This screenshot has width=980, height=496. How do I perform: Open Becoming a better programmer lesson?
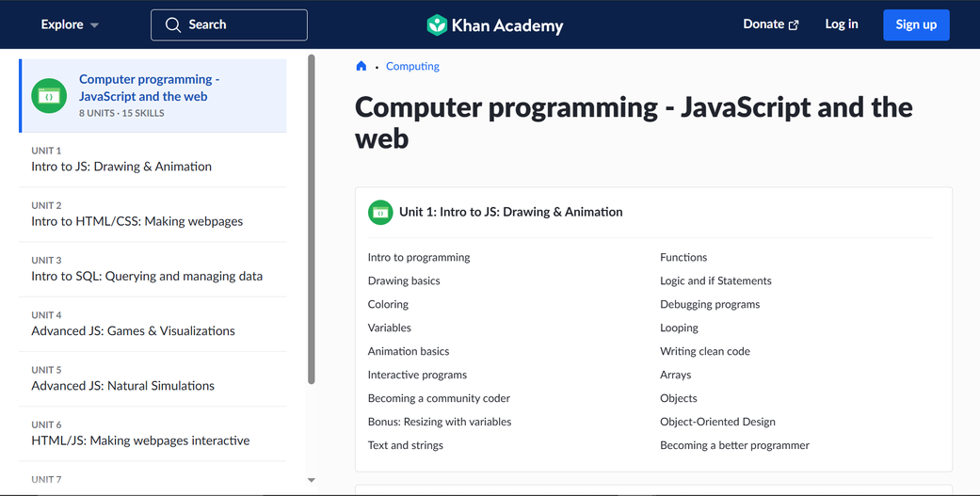(734, 445)
